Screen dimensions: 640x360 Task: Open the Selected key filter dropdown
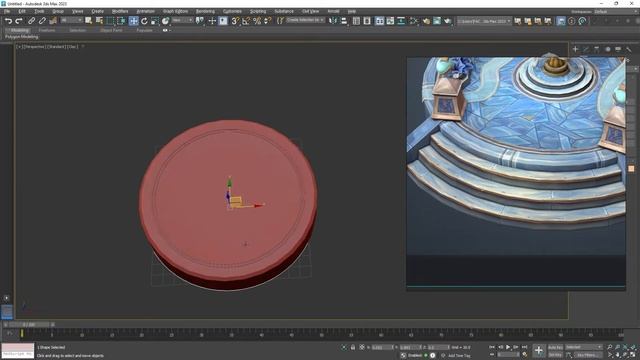coord(584,347)
